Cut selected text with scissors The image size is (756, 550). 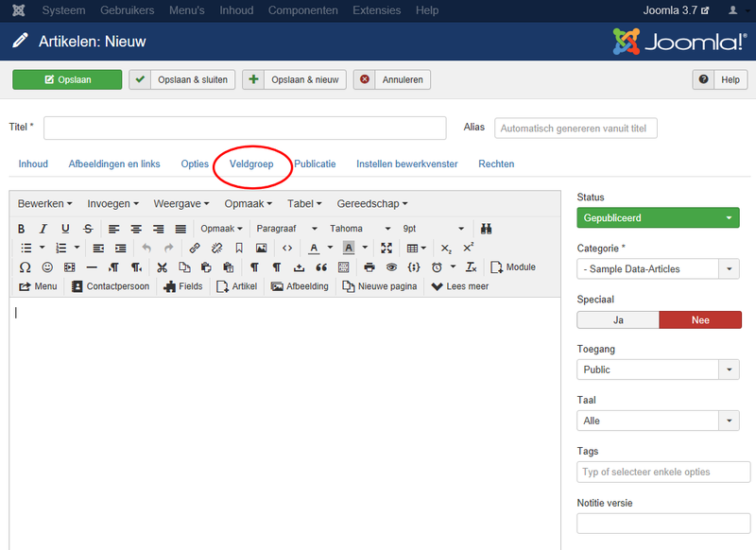(x=162, y=267)
